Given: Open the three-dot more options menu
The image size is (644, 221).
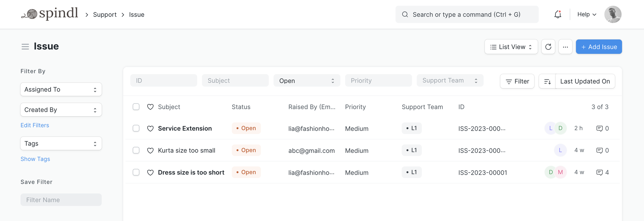Looking at the screenshot, I should click(x=565, y=47).
